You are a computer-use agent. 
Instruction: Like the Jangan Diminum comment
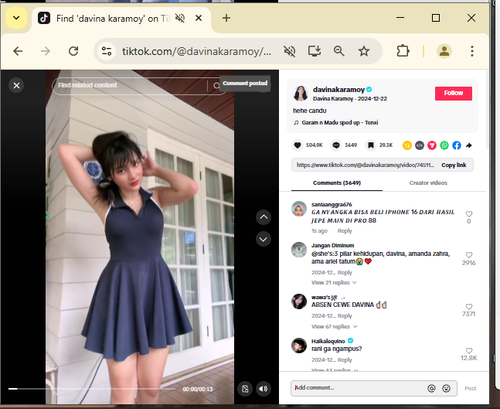(469, 255)
